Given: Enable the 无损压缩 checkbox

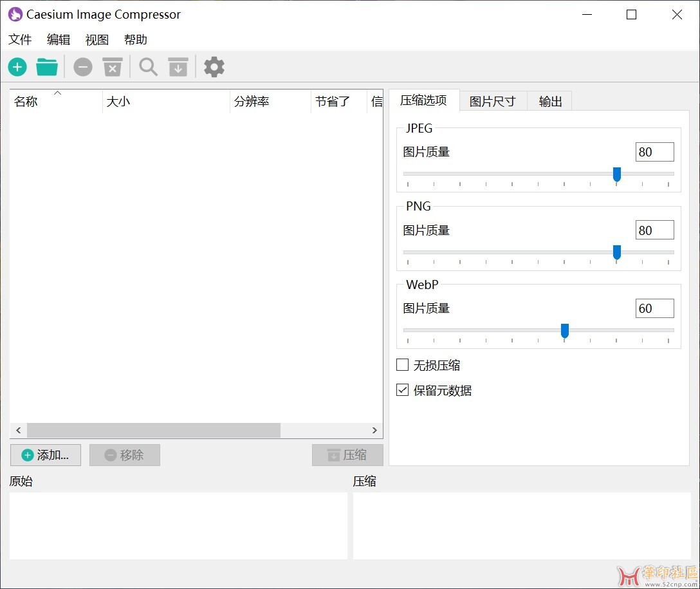Looking at the screenshot, I should [403, 365].
